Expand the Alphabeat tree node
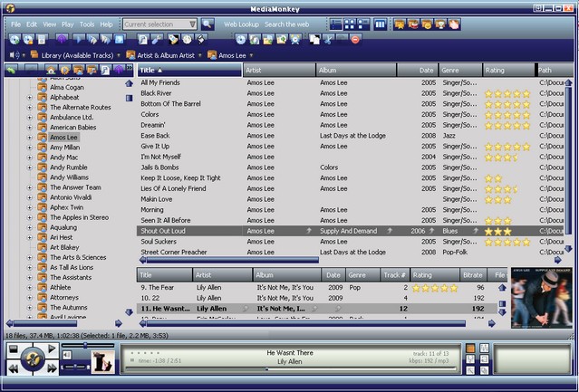 click(x=30, y=98)
